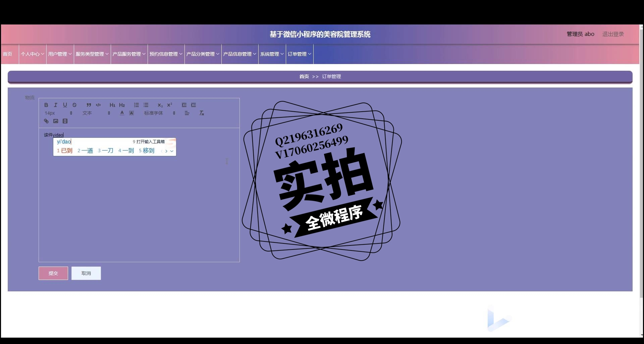Choose IME candidate 3 一刀
The height and width of the screenshot is (344, 644).
pos(106,151)
